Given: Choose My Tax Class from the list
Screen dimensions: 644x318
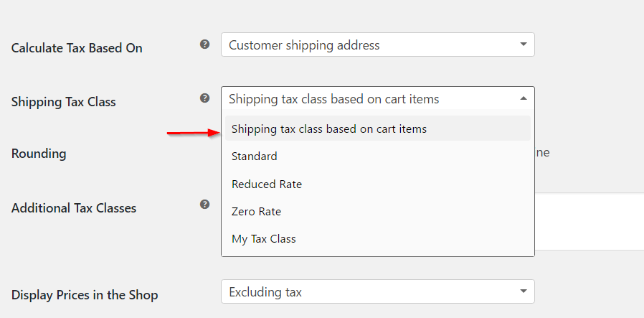Looking at the screenshot, I should 377,239.
